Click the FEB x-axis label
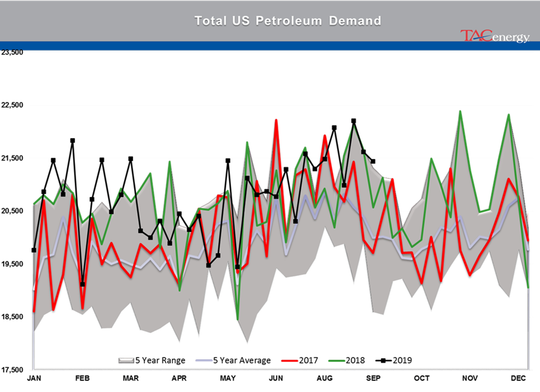The height and width of the screenshot is (392, 540). (82, 378)
